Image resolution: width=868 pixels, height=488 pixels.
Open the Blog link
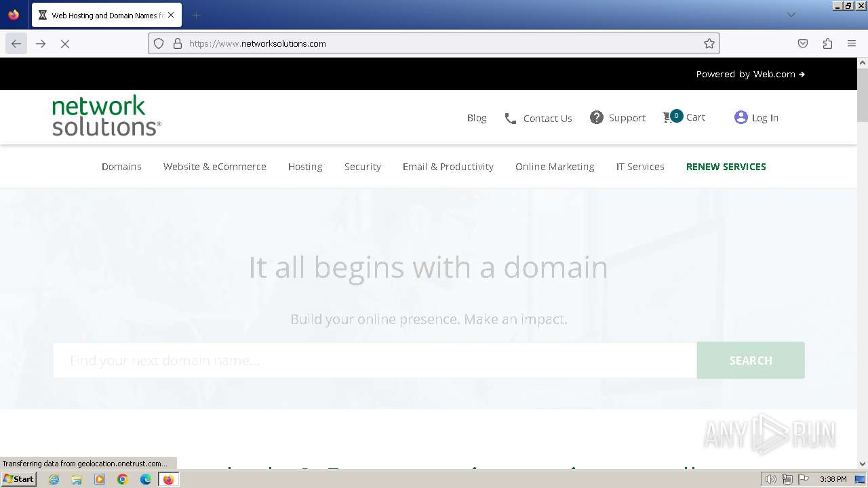pos(477,118)
